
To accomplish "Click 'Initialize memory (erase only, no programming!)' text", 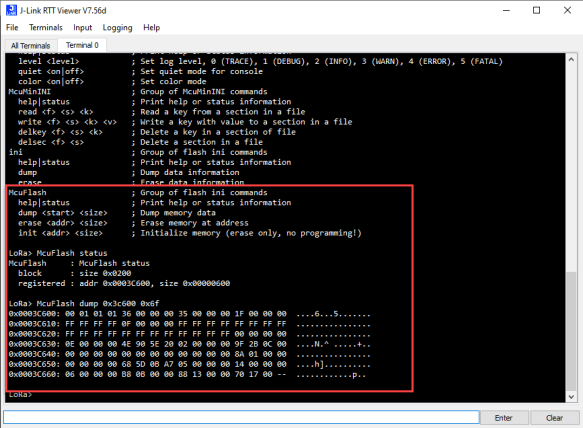I will pos(251,233).
